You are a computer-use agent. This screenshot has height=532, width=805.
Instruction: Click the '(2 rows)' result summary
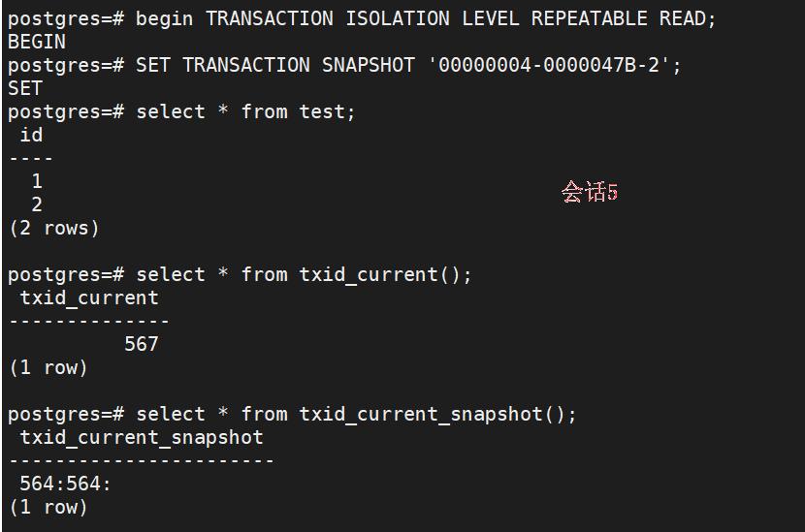[x=54, y=228]
